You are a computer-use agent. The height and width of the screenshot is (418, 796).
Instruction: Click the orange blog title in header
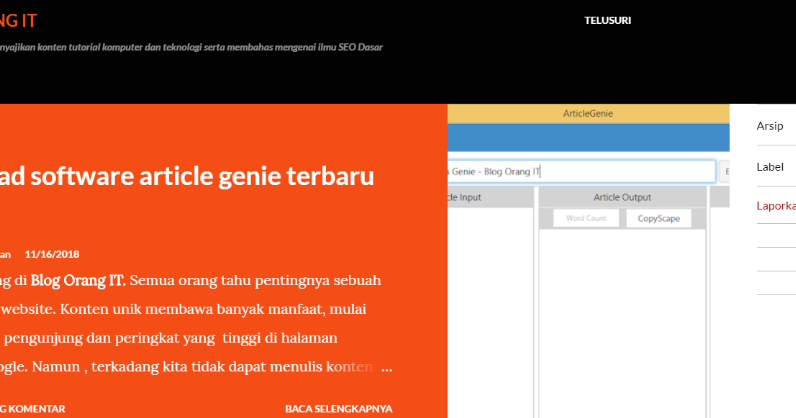(x=18, y=21)
